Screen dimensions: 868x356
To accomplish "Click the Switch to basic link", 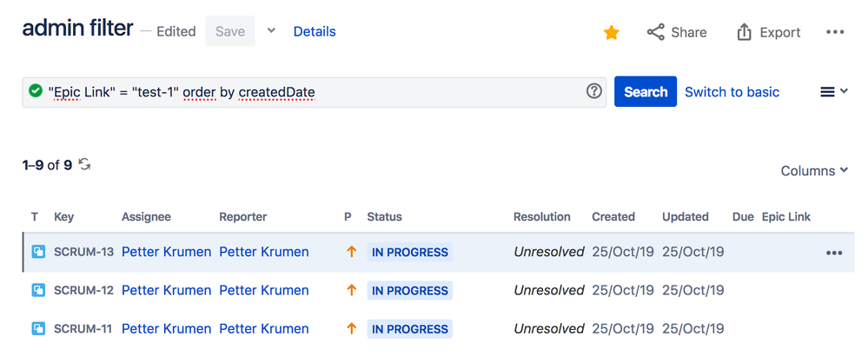I will click(x=732, y=92).
